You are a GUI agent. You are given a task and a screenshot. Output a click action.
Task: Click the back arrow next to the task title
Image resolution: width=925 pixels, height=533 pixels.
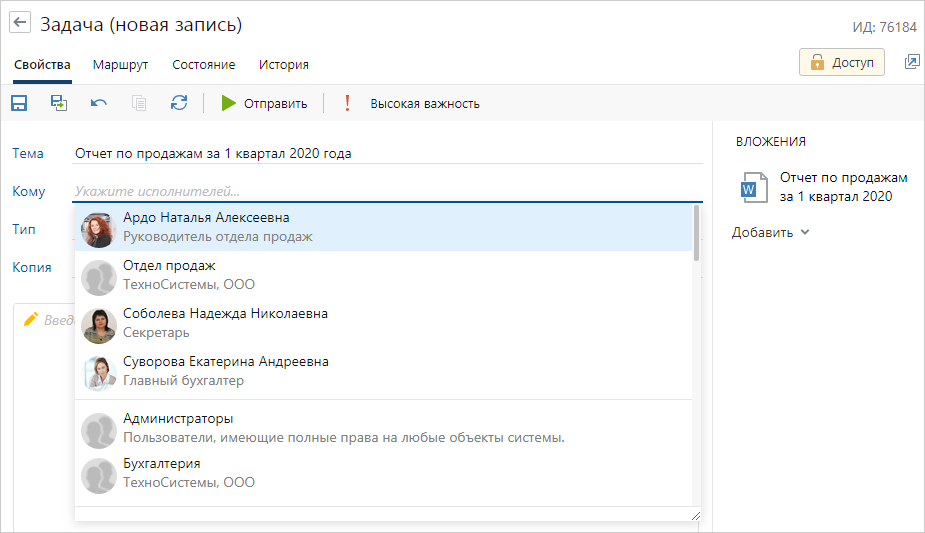(x=20, y=24)
